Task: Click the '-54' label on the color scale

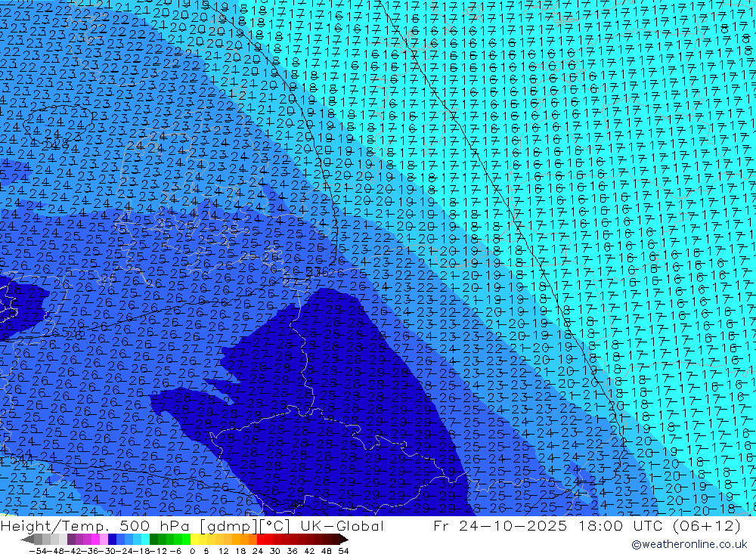Action: 38,551
